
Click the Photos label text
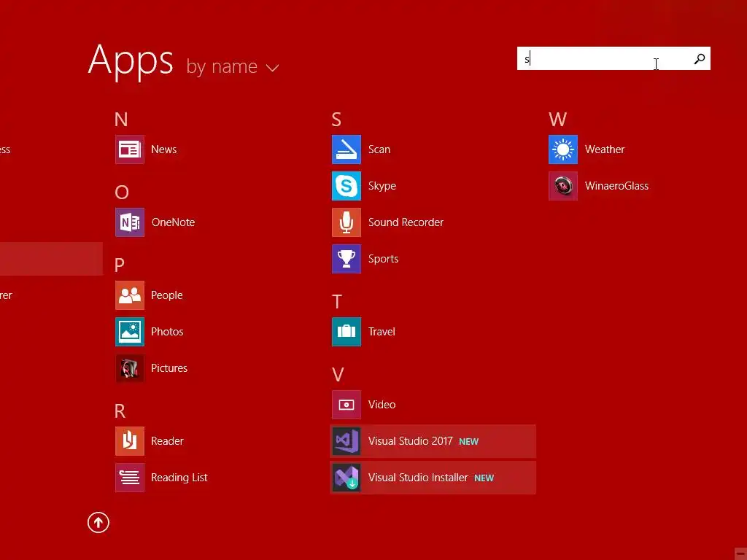click(x=167, y=332)
